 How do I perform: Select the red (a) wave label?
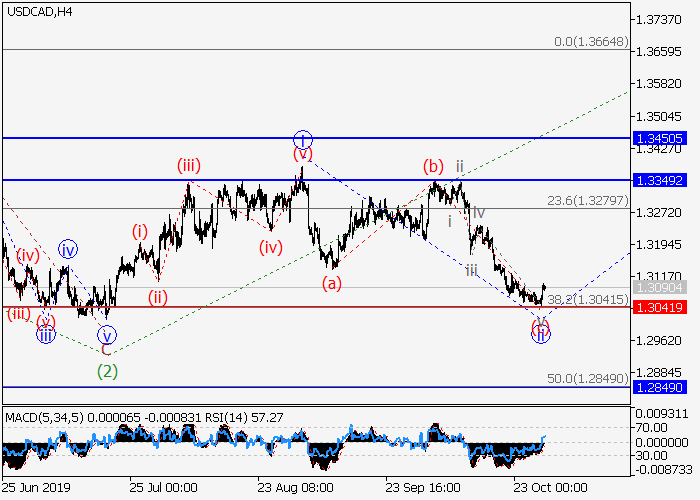click(x=332, y=283)
